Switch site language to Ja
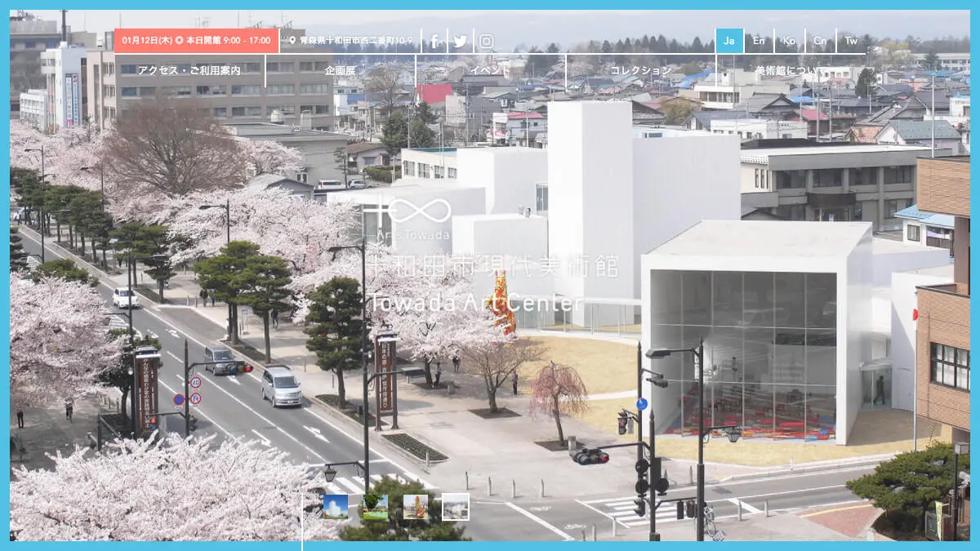Image resolution: width=980 pixels, height=551 pixels. [729, 41]
